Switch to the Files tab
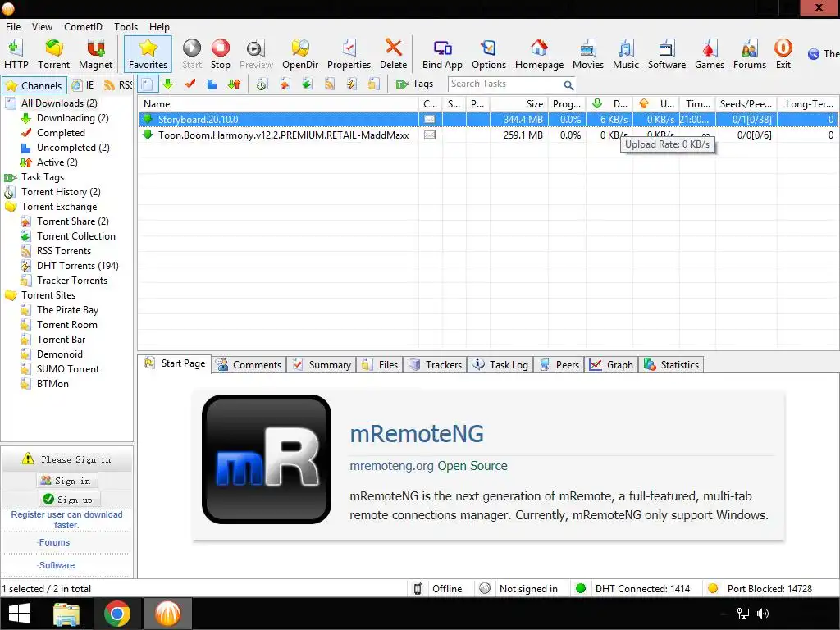This screenshot has height=630, width=840. [x=380, y=365]
